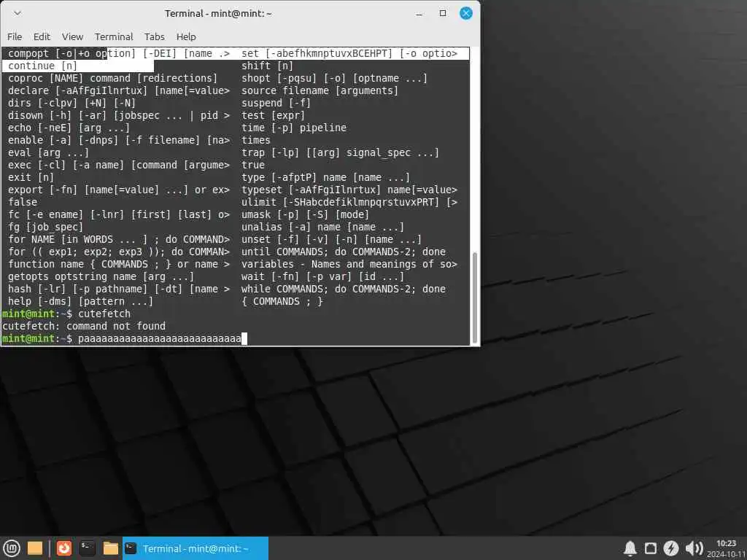Screen dimensions: 747x560
Task: Click the 'help [-dms] [pattern ...]' line
Action: point(80,301)
